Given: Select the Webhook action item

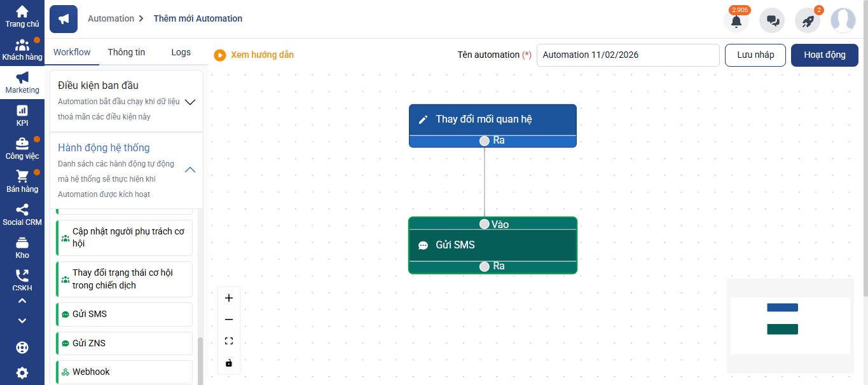Looking at the screenshot, I should pos(124,372).
